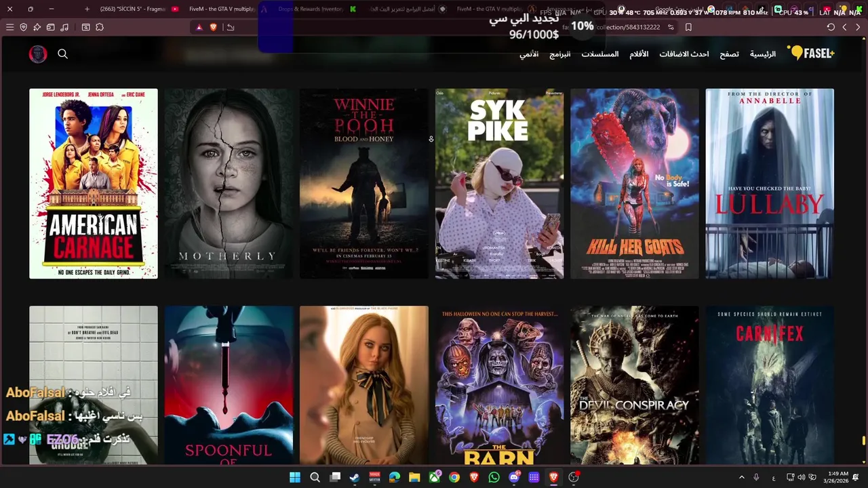The height and width of the screenshot is (488, 868).
Task: Bookmark this page using bookmark icon
Action: pos(688,27)
